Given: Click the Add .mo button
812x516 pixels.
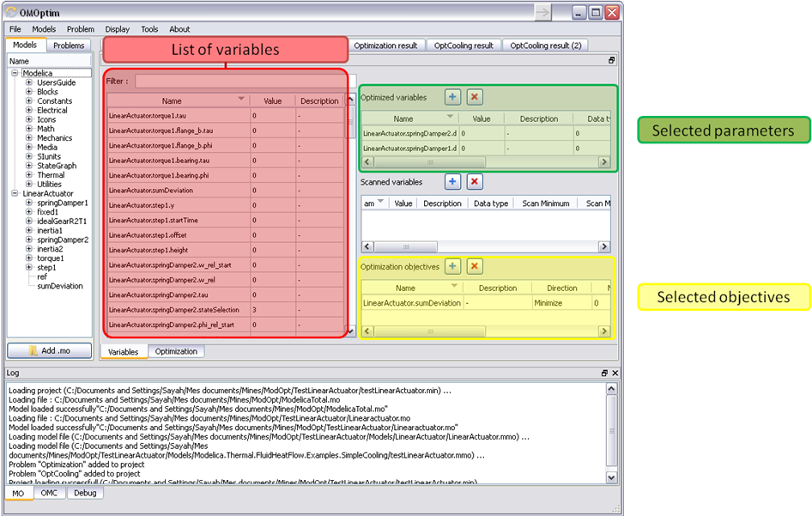Looking at the screenshot, I should pyautogui.click(x=49, y=349).
